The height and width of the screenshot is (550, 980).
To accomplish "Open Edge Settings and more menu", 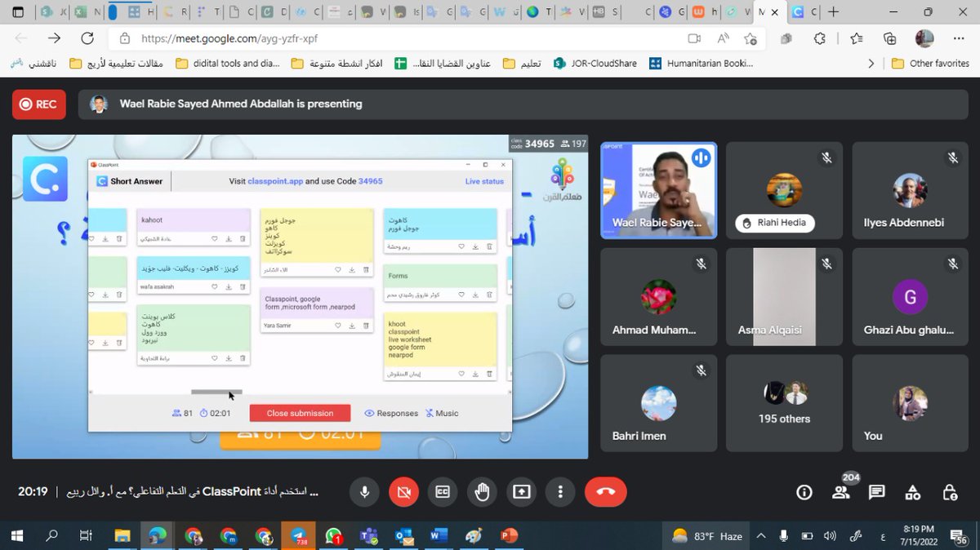I will pos(959,38).
